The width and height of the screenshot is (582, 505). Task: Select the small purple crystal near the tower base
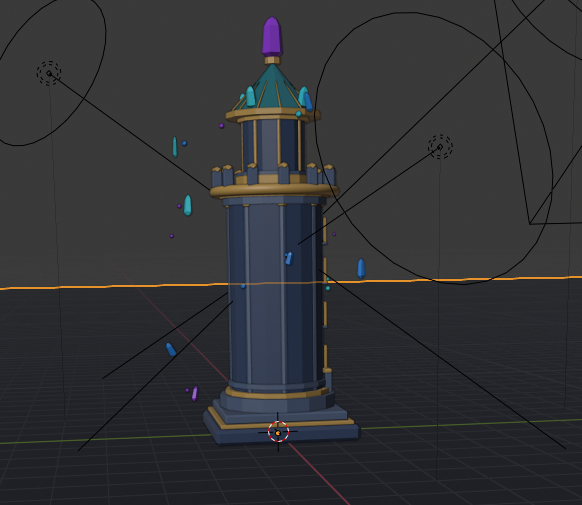(x=194, y=393)
